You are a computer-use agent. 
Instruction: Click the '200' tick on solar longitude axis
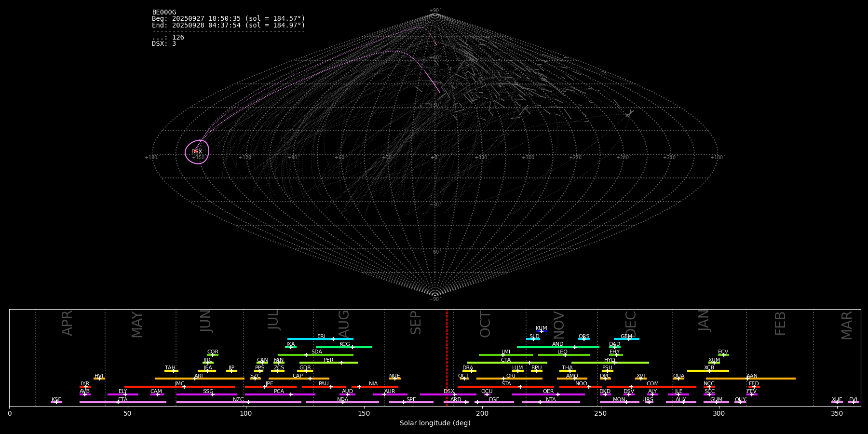click(482, 414)
